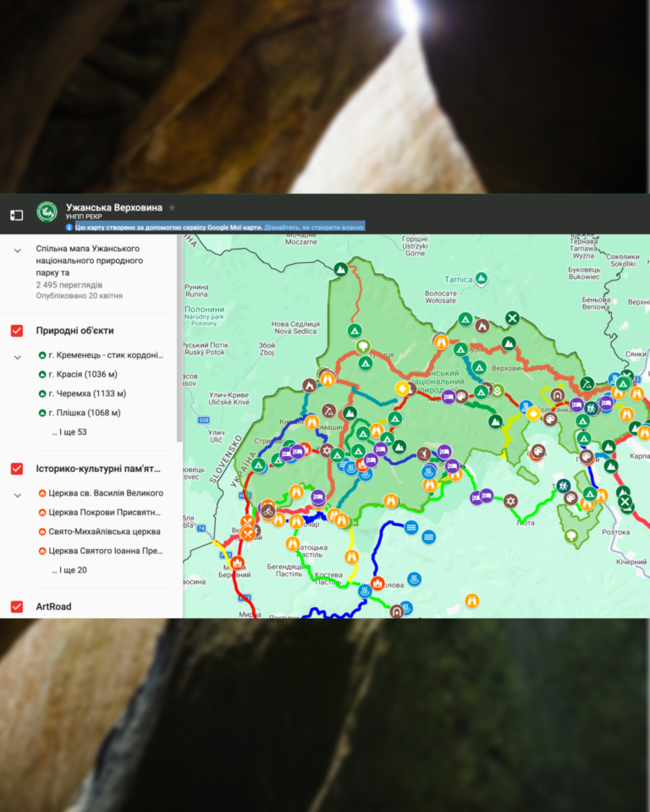650x812 pixels.
Task: Collapse the map legend side panel
Action: 17,215
